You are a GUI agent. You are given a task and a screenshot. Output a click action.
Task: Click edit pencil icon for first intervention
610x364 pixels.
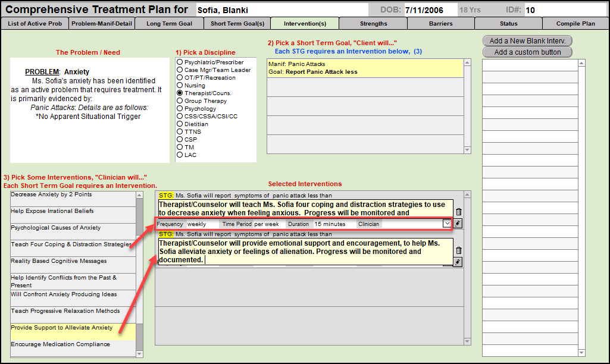[x=458, y=224]
